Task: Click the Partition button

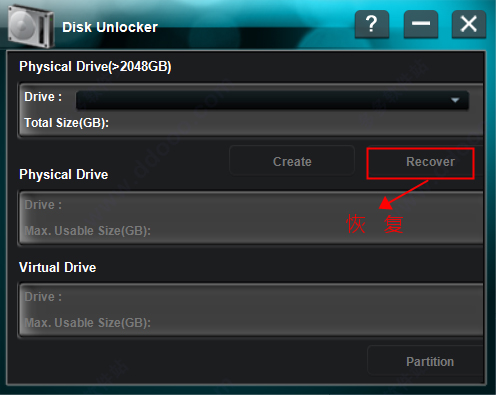Action: [x=425, y=361]
